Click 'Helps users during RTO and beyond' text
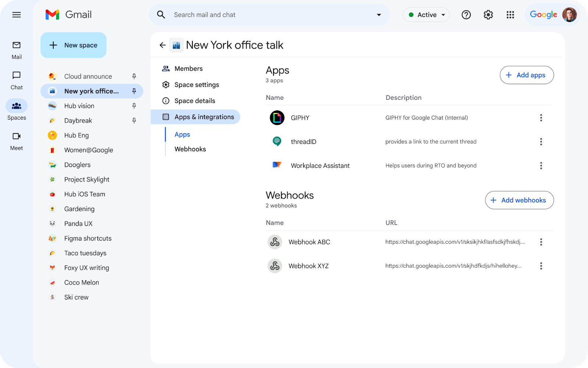Viewport: 588px width, 368px height. tap(431, 166)
